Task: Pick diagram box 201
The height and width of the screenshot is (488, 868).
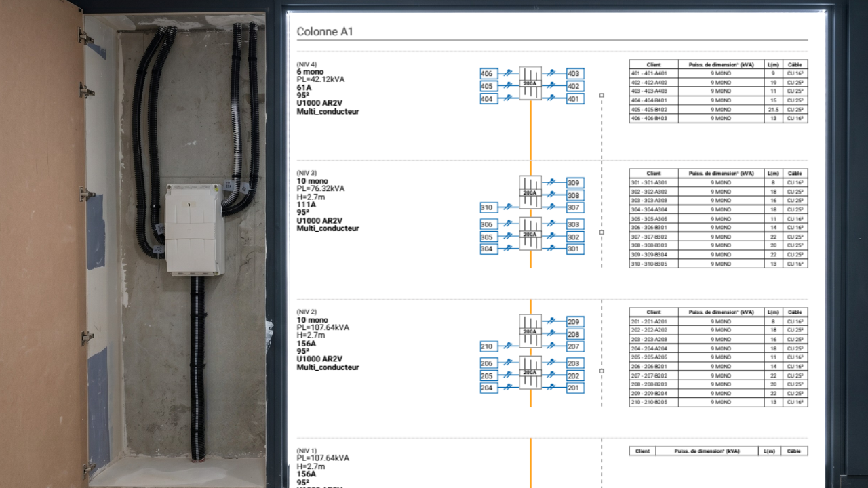Action: point(574,388)
